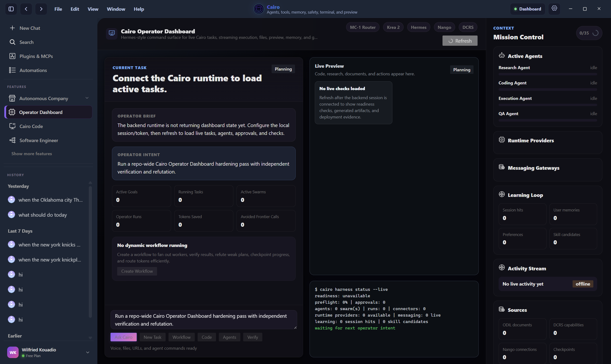Open the Edit menu

tap(75, 9)
